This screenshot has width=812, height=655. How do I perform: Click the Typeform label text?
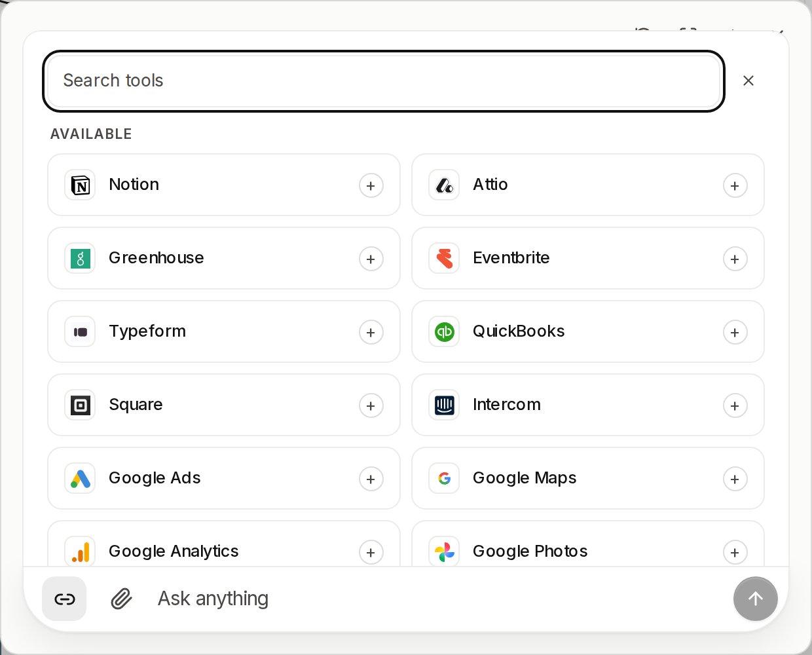tap(147, 331)
